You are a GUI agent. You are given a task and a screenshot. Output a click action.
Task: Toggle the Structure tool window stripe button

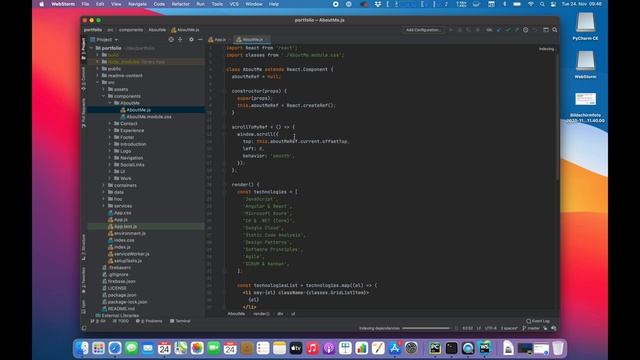[x=84, y=247]
